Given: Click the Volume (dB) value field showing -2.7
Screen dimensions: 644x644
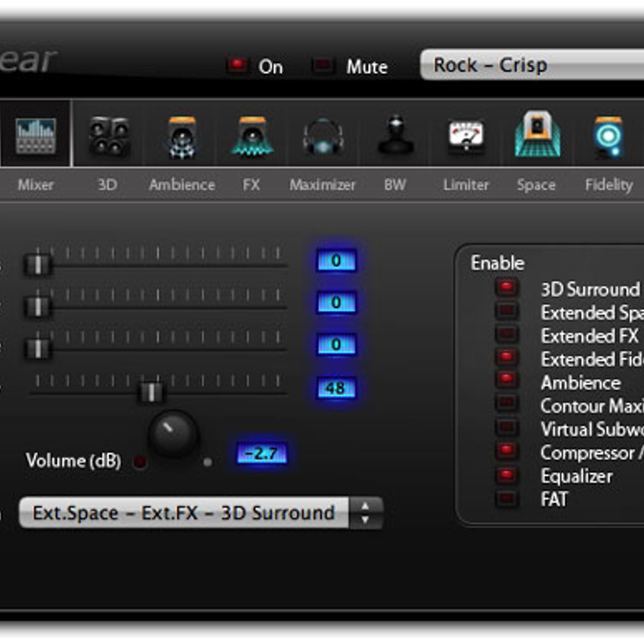Looking at the screenshot, I should (x=262, y=454).
